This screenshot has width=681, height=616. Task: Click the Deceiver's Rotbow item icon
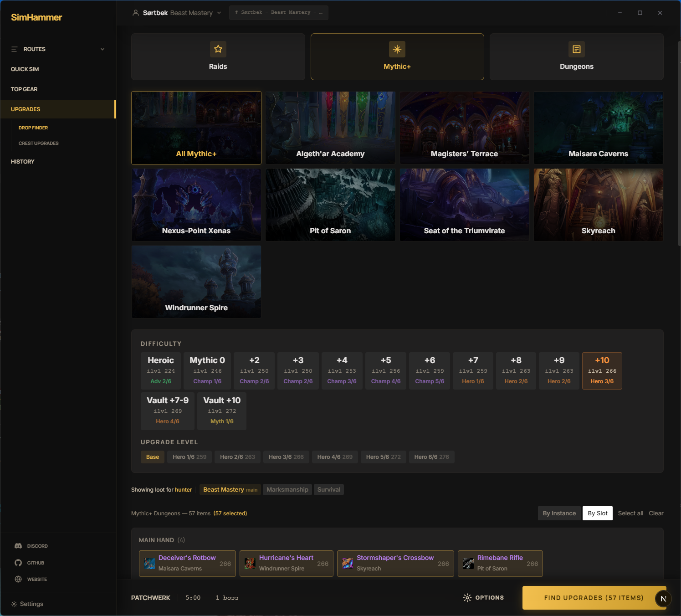[x=149, y=564]
